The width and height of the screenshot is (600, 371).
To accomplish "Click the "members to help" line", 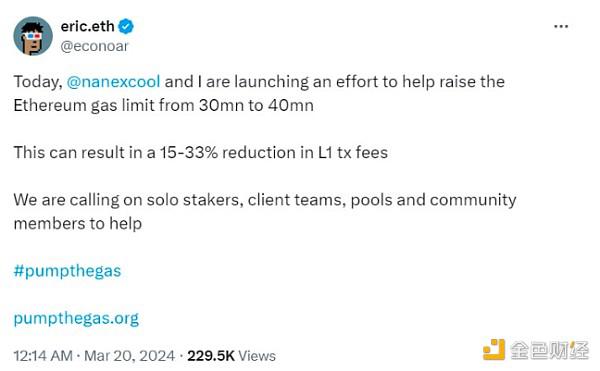I will (78, 223).
